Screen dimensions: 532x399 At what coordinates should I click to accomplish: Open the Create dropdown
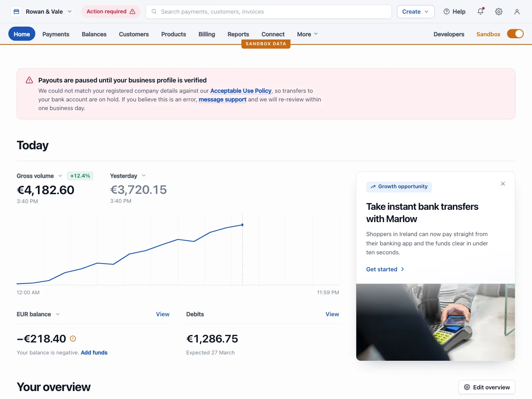(416, 12)
